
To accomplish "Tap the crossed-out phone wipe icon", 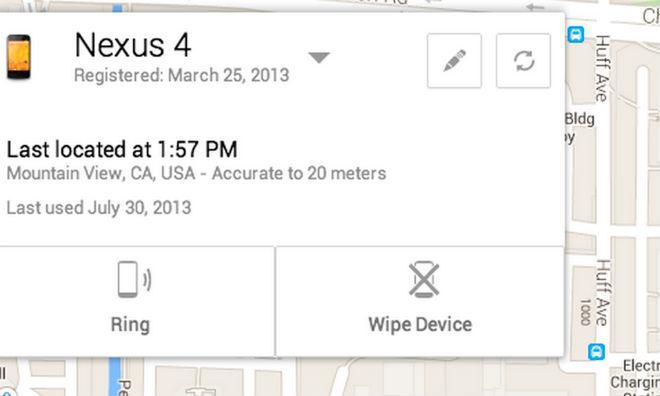I will (424, 280).
